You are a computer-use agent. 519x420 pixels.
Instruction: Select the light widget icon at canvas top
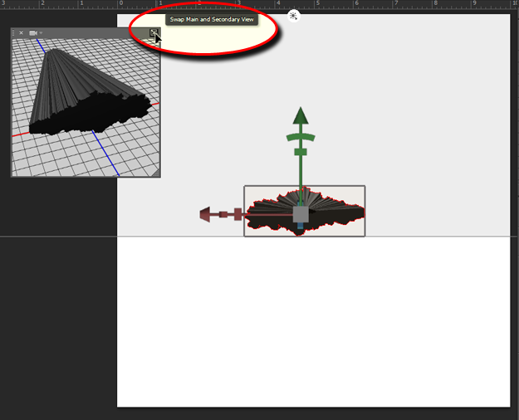(x=293, y=15)
